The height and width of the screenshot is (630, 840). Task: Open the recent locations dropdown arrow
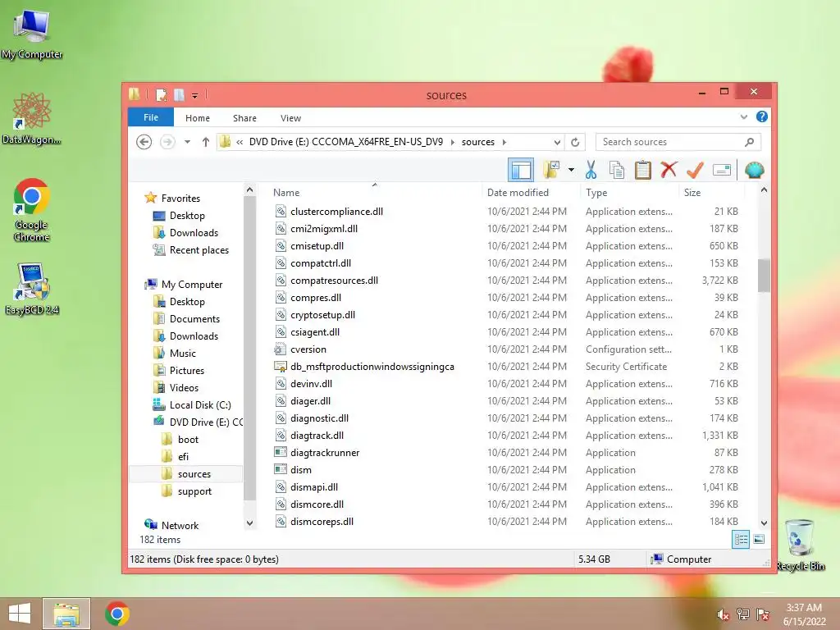tap(187, 142)
